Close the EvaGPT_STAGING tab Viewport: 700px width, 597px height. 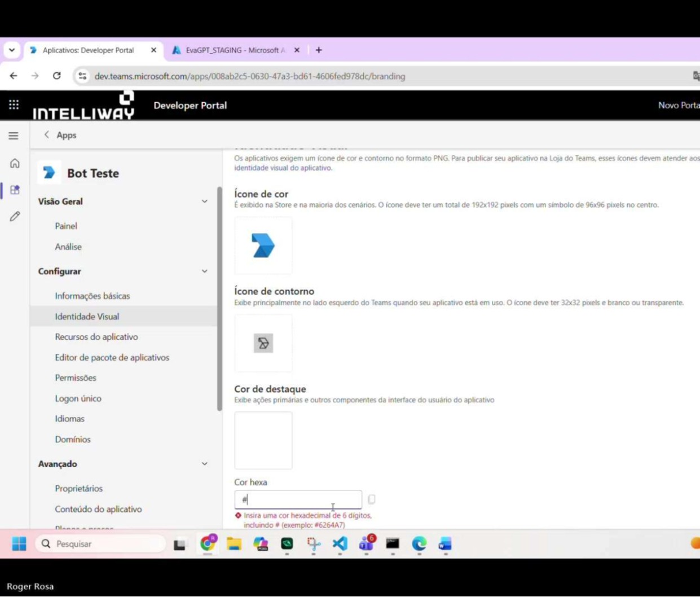coord(297,50)
